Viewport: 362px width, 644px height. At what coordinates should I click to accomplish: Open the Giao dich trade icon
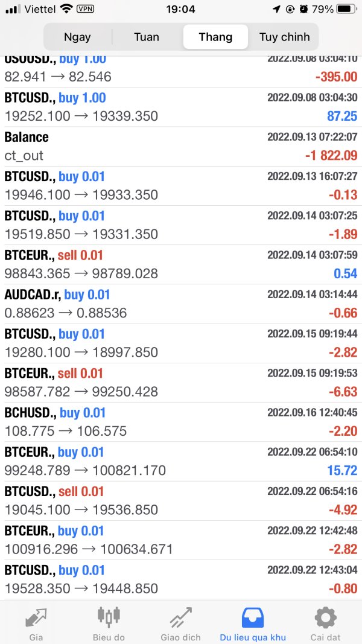pyautogui.click(x=180, y=617)
